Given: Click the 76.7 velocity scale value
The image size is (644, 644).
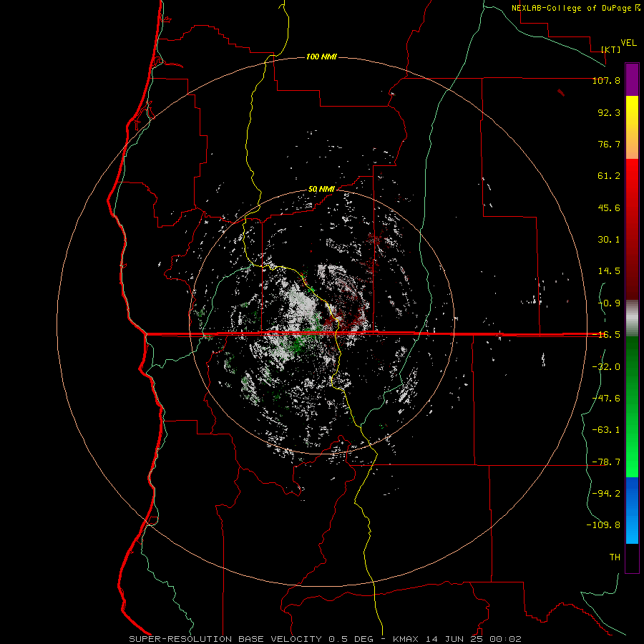Looking at the screenshot, I should coord(609,144).
